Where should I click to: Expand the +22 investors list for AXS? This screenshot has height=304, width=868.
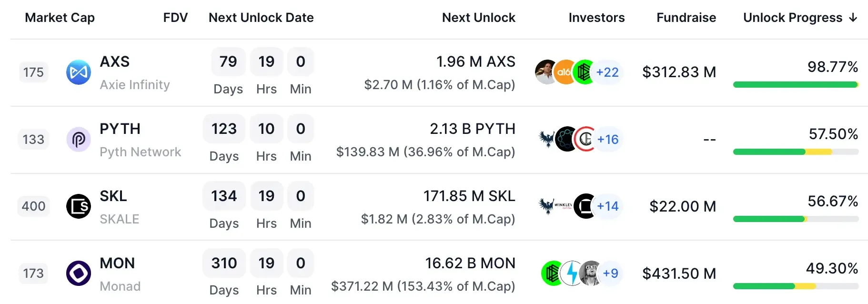click(607, 72)
